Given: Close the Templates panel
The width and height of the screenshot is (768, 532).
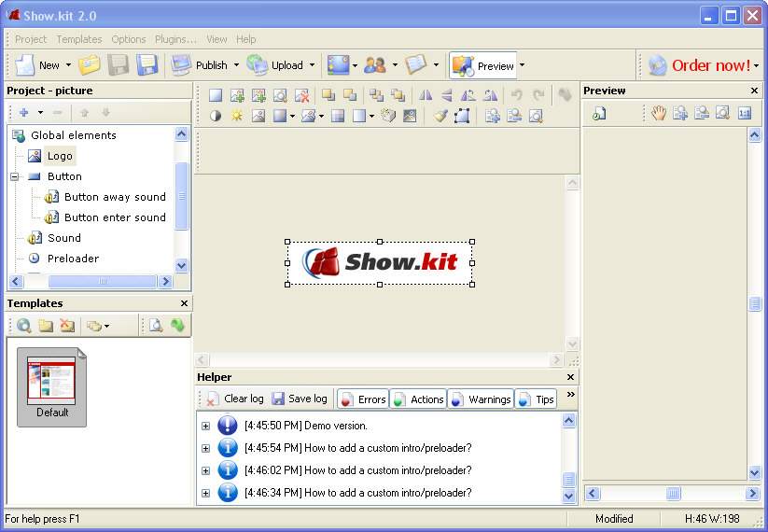Looking at the screenshot, I should coord(184,303).
